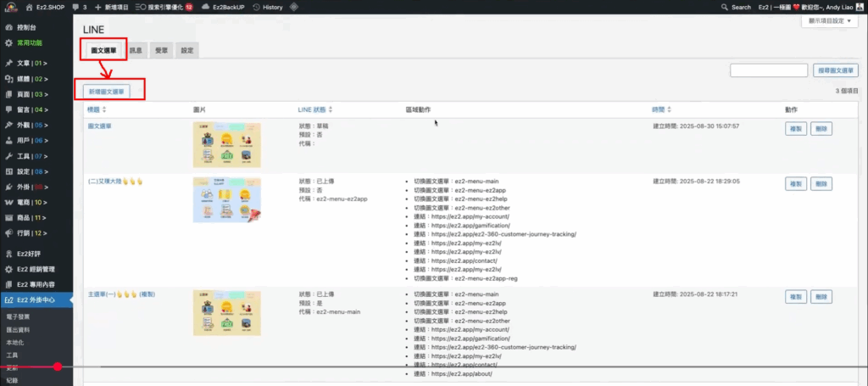Viewport: 868px width, 386px height.
Task: Sort the table by 標題 column
Action: click(x=97, y=109)
